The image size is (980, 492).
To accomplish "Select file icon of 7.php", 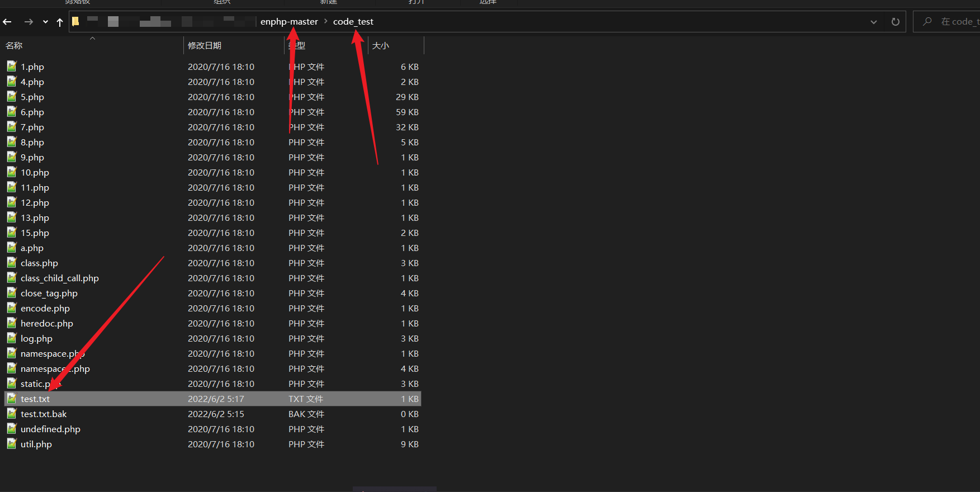I will [12, 127].
